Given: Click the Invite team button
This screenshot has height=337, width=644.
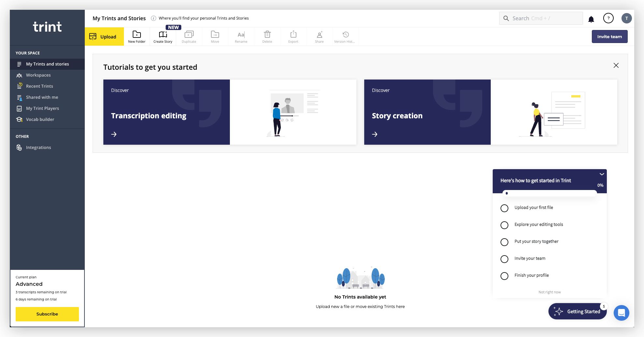Looking at the screenshot, I should 609,37.
